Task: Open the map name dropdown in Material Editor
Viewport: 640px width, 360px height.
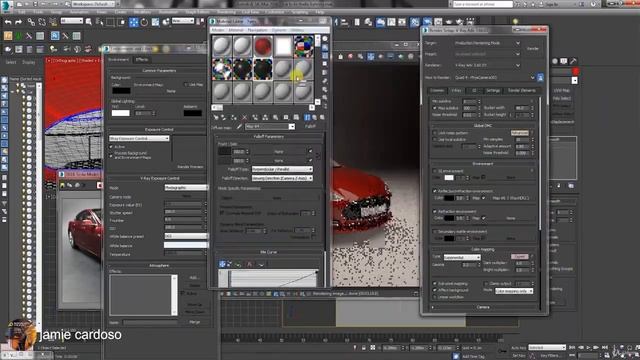Action: click(x=269, y=127)
